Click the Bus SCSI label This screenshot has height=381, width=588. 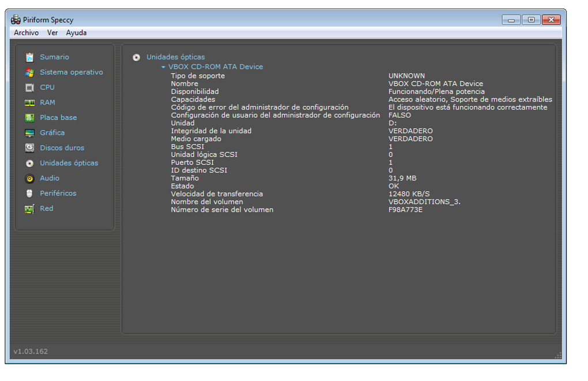[187, 146]
